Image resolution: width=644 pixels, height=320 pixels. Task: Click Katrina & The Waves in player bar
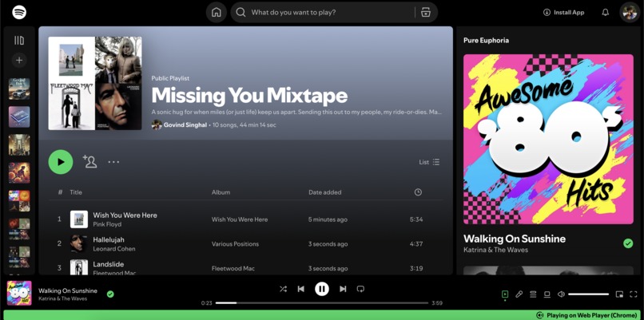pos(62,298)
